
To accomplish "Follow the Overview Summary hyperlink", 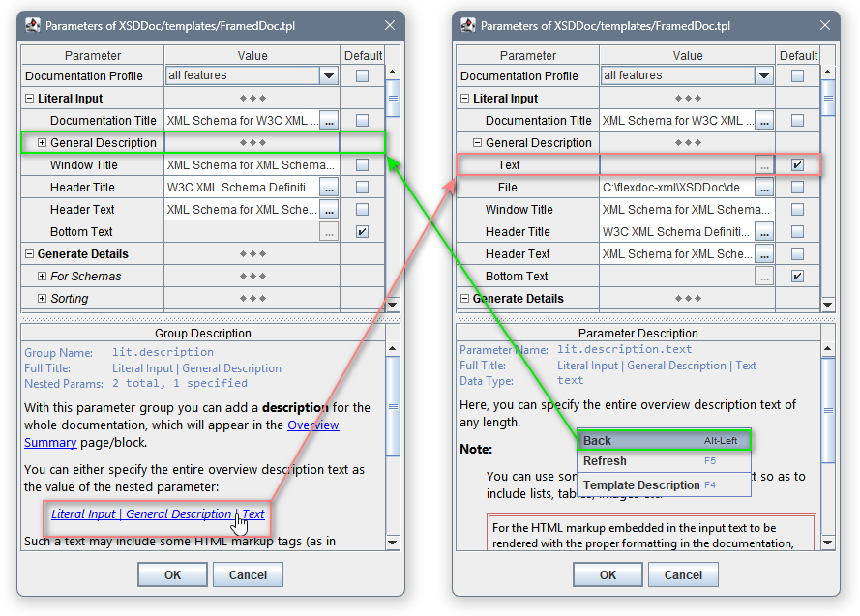I will [312, 425].
